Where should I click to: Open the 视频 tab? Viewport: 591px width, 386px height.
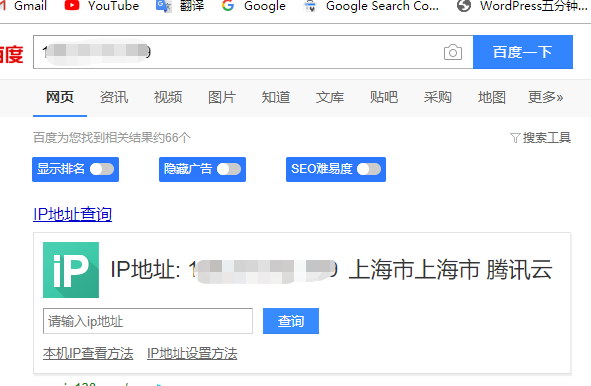(x=168, y=97)
